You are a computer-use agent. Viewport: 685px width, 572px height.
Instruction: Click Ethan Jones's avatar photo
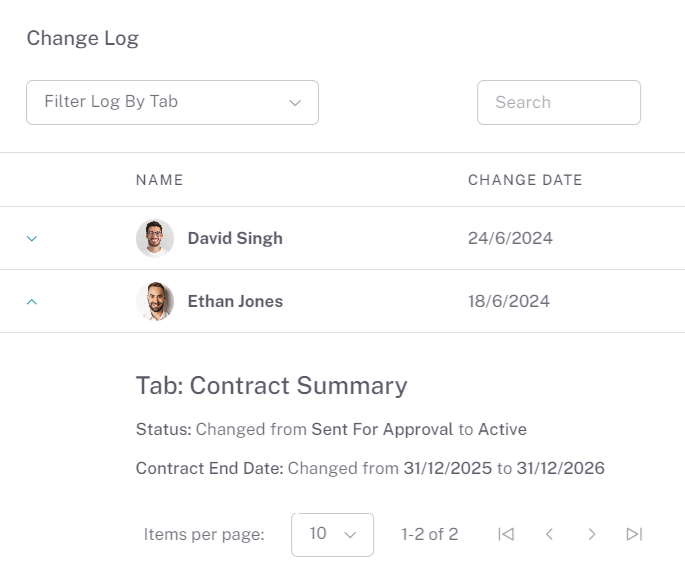click(x=155, y=301)
